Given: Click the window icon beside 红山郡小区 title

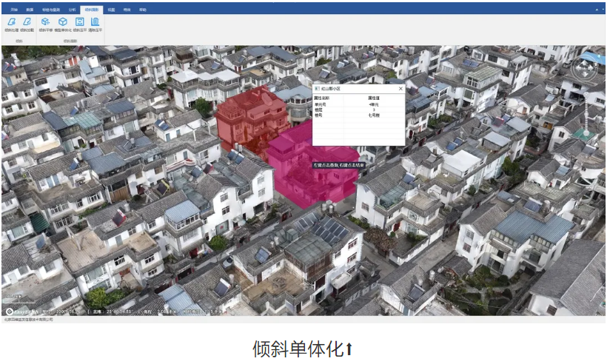Looking at the screenshot, I should tap(318, 89).
